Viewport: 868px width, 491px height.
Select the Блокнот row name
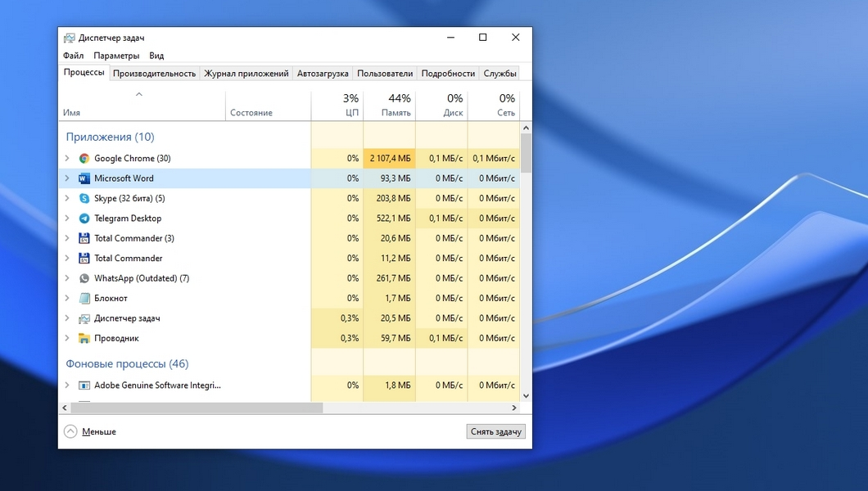[111, 298]
